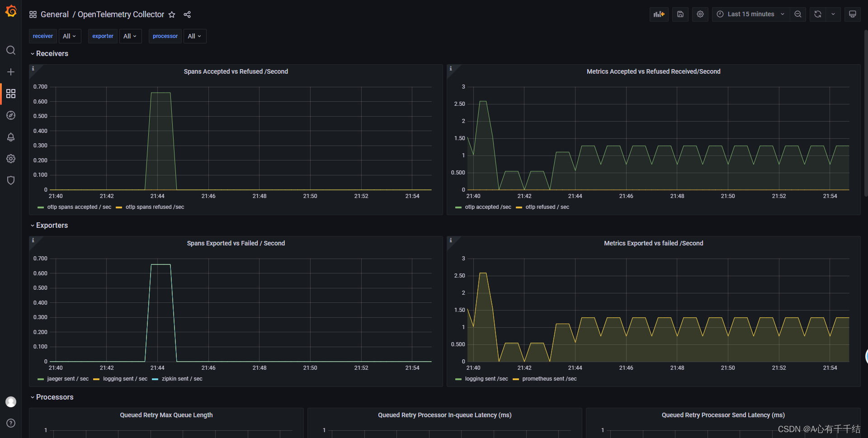Screen dimensions: 868x438
Task: Open the Server Admin shield icon
Action: pos(11,180)
